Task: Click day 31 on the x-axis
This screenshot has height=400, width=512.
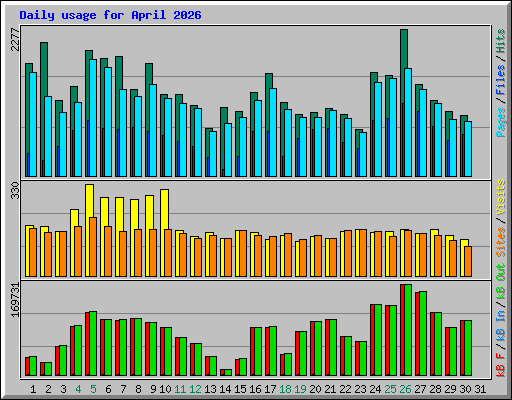Action: [480, 389]
